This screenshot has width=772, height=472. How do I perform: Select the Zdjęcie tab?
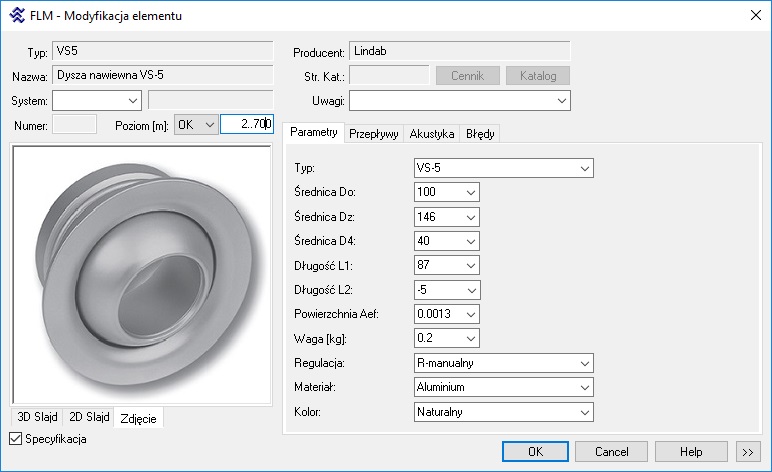(138, 418)
